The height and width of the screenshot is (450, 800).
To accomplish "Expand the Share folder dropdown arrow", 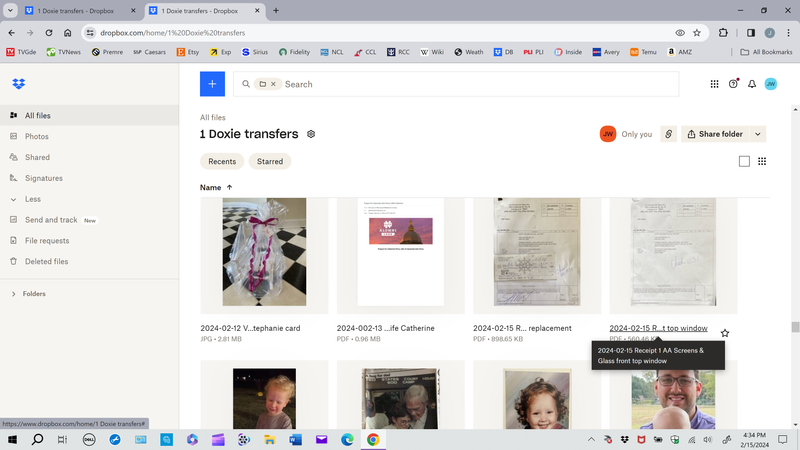I will pyautogui.click(x=758, y=134).
